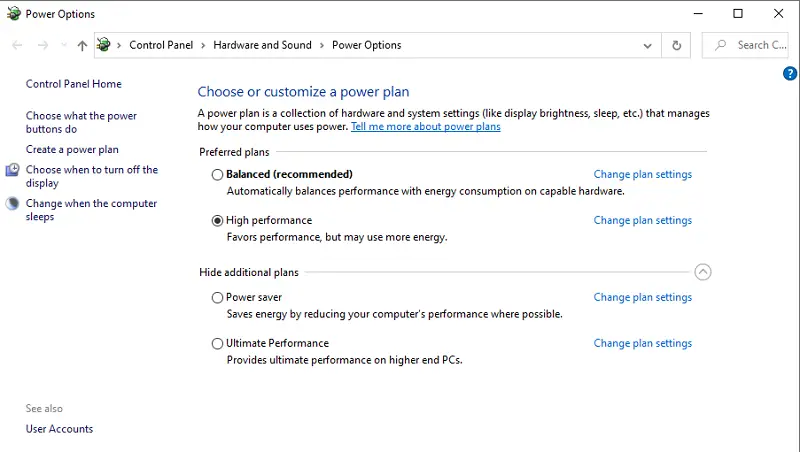Click the Power Options icon in address bar
800x452 pixels.
coord(104,45)
